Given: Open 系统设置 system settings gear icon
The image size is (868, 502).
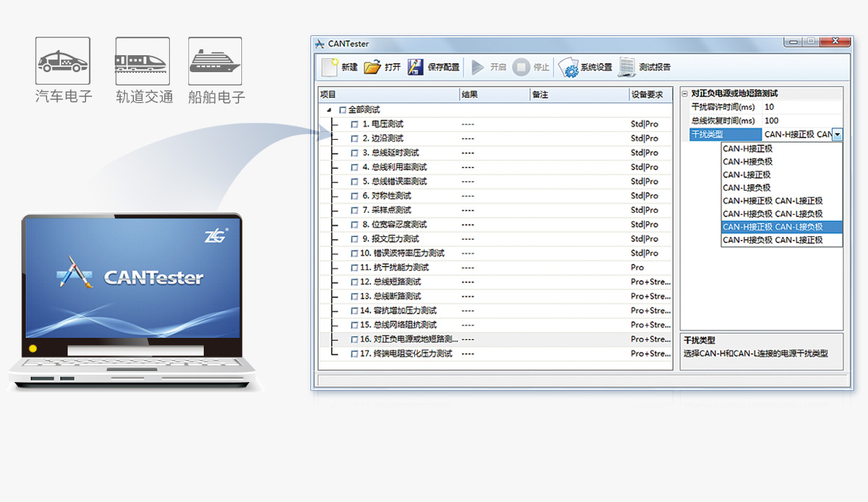Looking at the screenshot, I should 568,68.
